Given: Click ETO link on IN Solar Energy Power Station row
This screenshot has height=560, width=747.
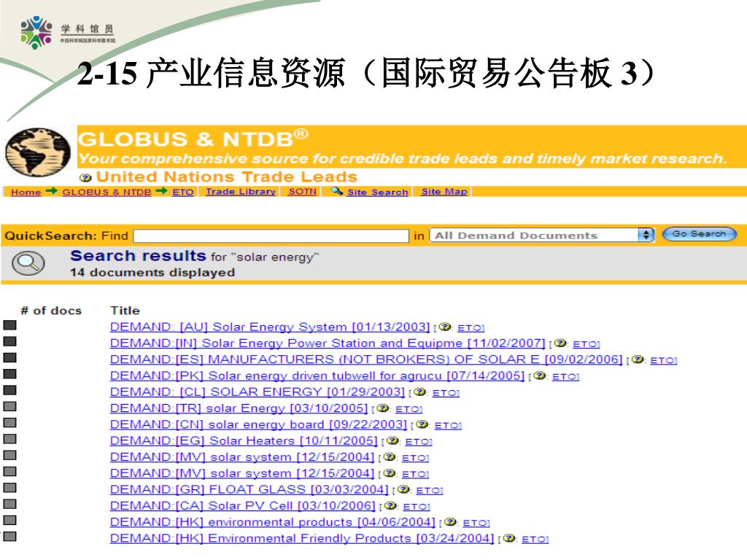Looking at the screenshot, I should tap(586, 344).
